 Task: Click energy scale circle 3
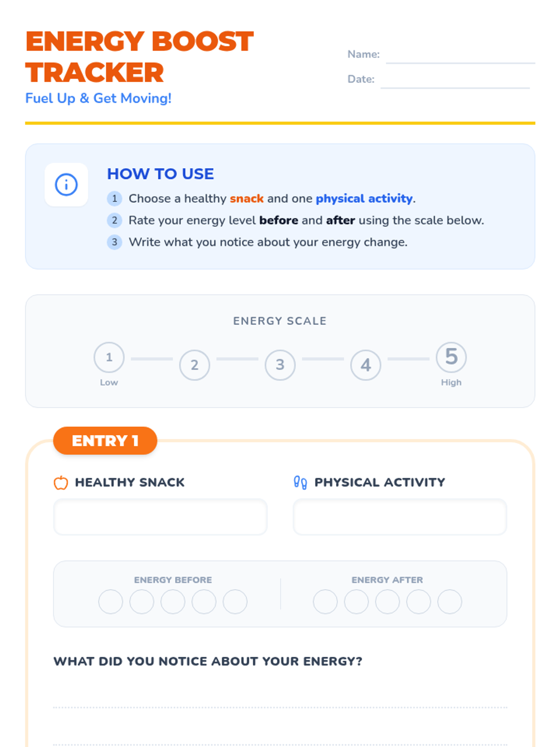[280, 365]
